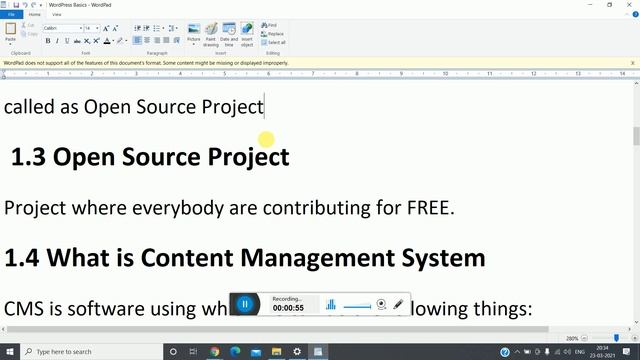Click the Insert object button
Viewport: 640px width, 360px height.
point(247,34)
